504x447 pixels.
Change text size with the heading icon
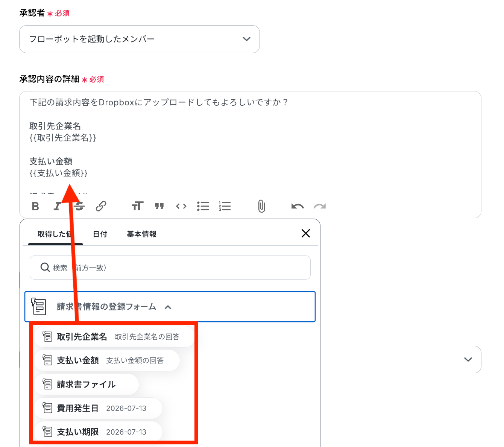point(137,206)
